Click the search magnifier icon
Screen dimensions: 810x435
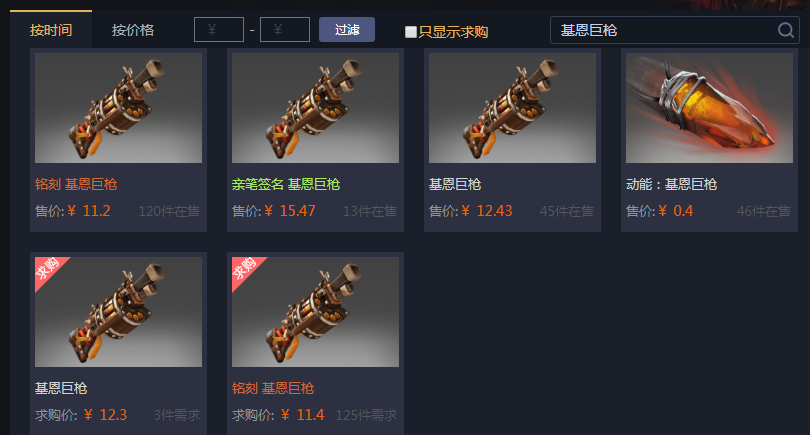coord(786,30)
